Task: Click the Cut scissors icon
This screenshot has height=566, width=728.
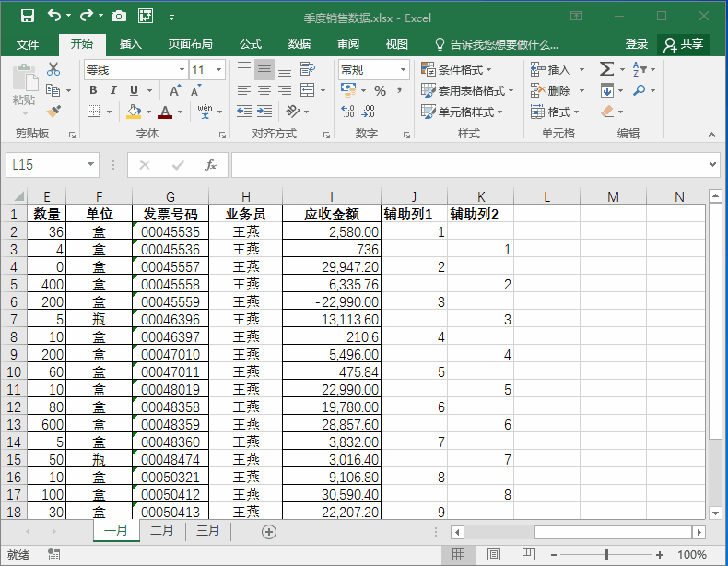Action: pyautogui.click(x=53, y=69)
